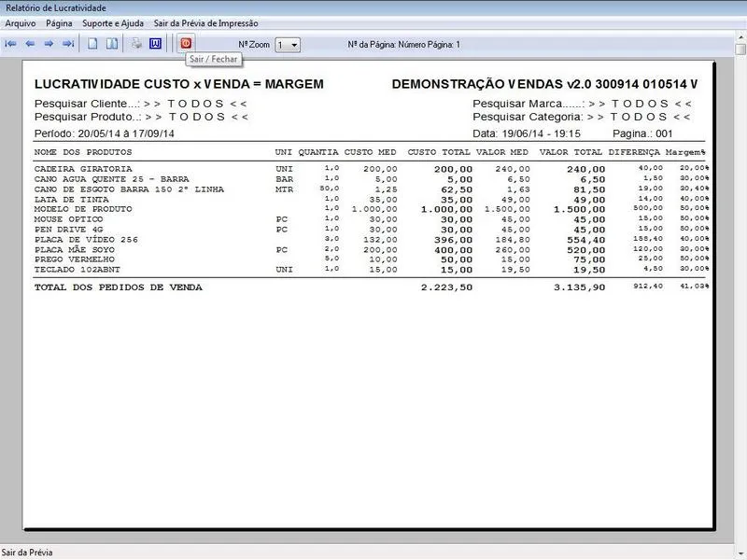Click the TOTAL DOS PEDIDOS DE VENDA row
Viewport: 747px width, 560px height.
(x=119, y=287)
